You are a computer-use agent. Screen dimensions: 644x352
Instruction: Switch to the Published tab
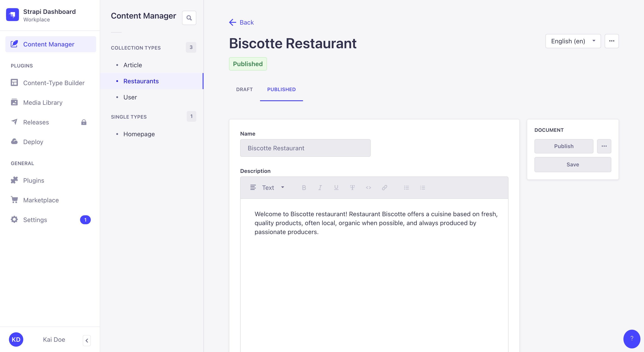pyautogui.click(x=281, y=89)
